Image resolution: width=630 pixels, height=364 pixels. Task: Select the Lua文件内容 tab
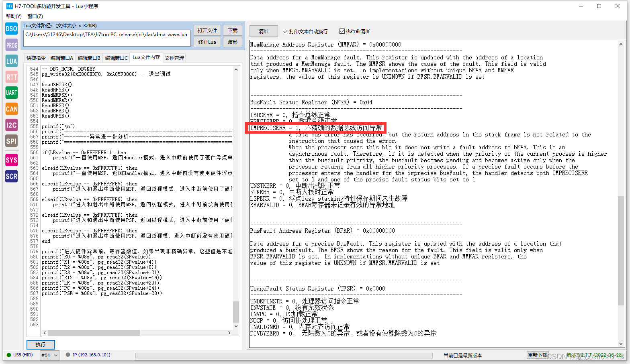pyautogui.click(x=146, y=57)
